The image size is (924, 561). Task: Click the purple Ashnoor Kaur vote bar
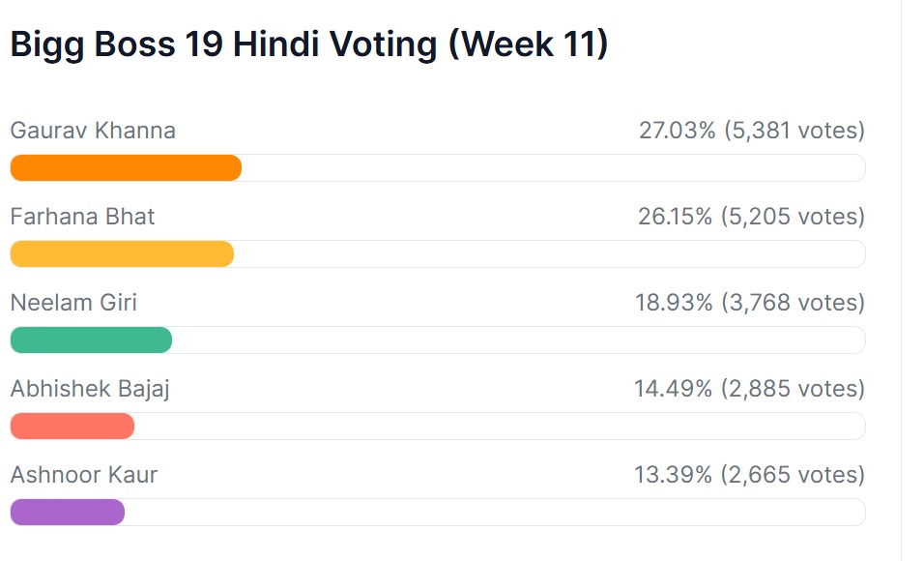[67, 513]
